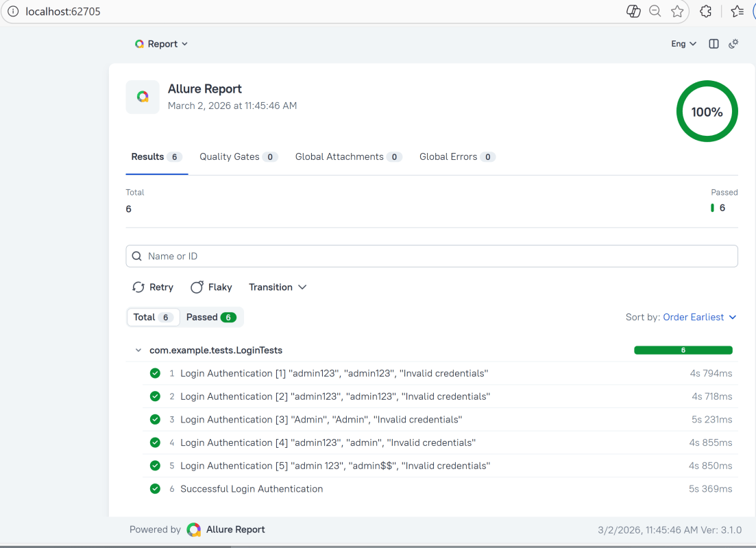
Task: Change the Sort by Order Earliest option
Action: pos(698,317)
